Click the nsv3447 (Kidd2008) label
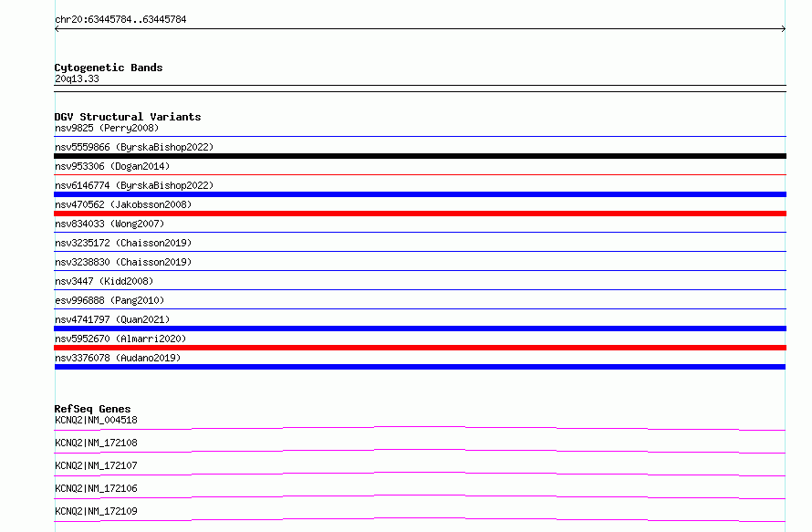This screenshot has height=532, width=812. (104, 281)
